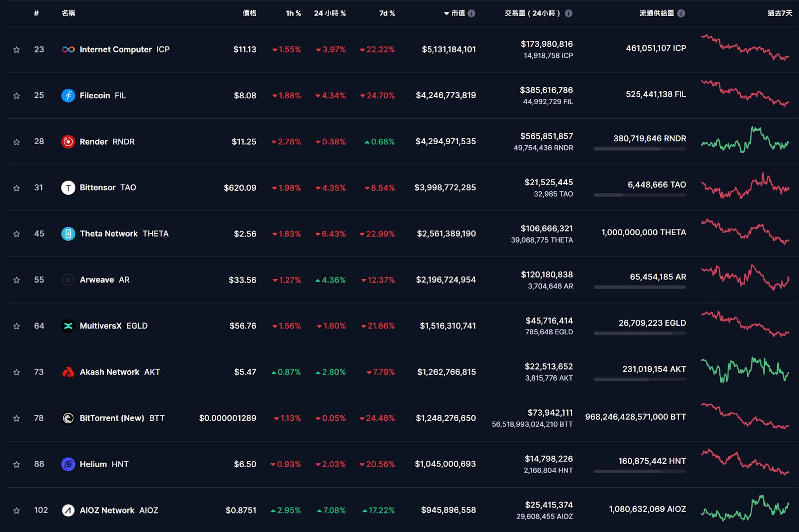Click the Helium row star icon

pos(16,464)
